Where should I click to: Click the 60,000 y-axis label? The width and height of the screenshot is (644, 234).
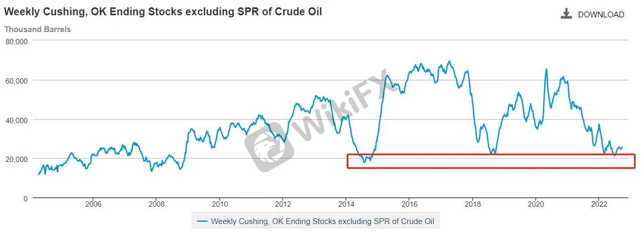click(16, 80)
